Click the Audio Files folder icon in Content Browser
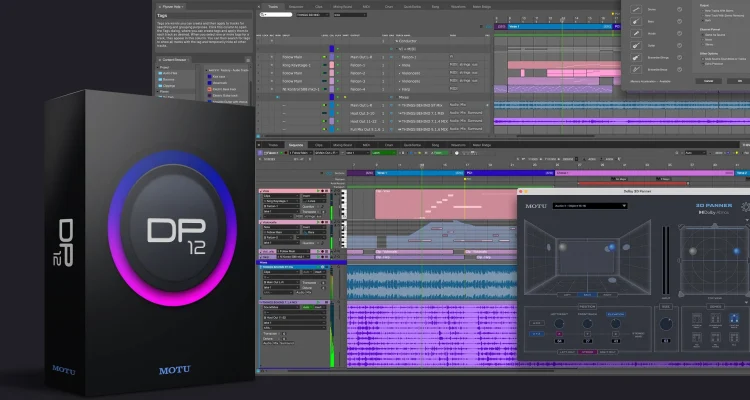 pyautogui.click(x=160, y=73)
